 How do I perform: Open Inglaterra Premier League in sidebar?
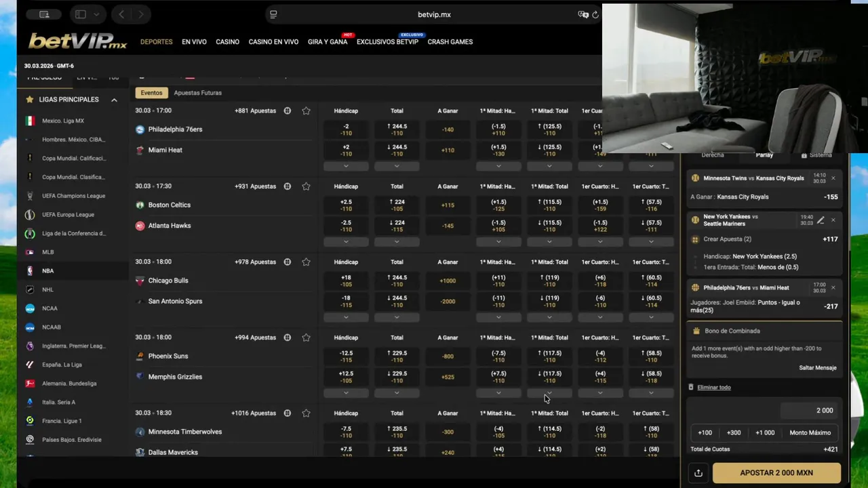[73, 346]
